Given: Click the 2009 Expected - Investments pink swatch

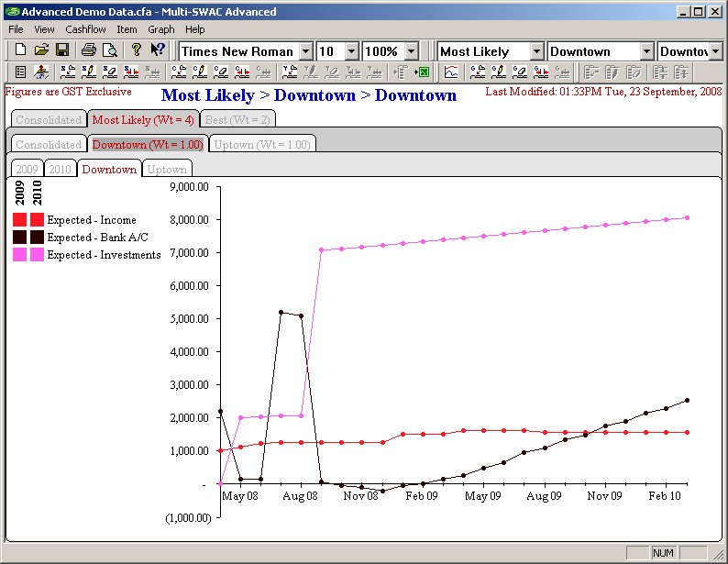Looking at the screenshot, I should 20,255.
